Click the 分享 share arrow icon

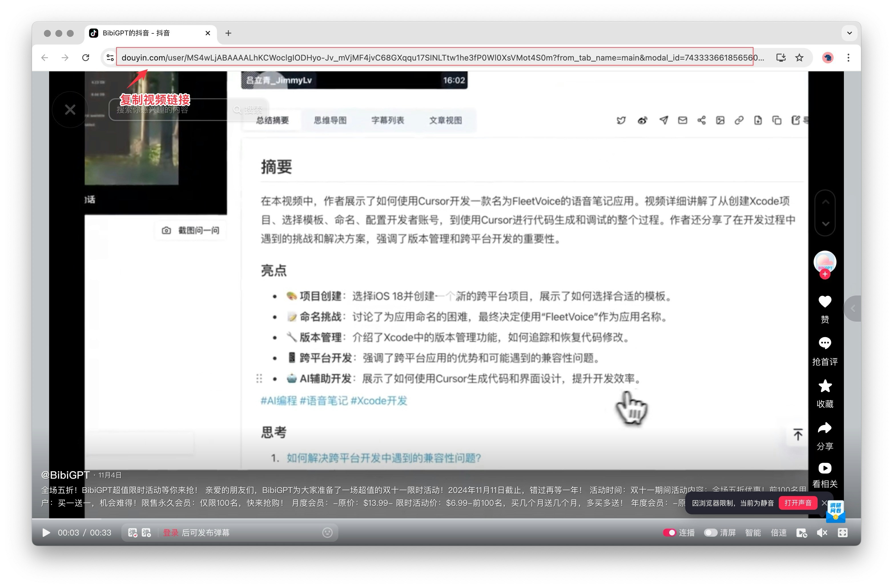coord(824,428)
